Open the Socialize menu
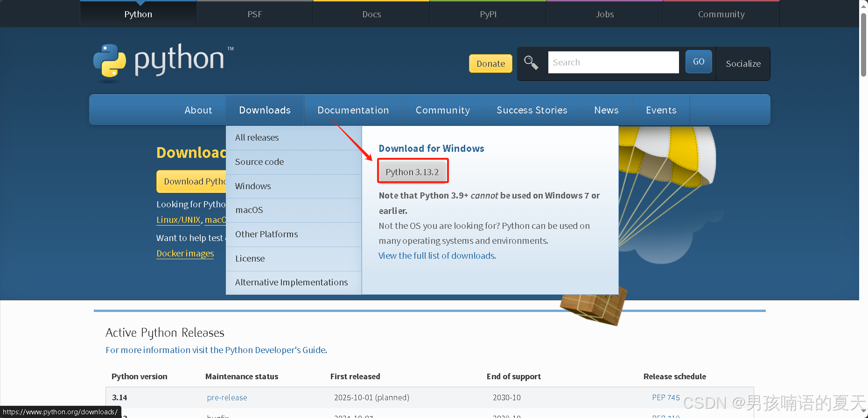This screenshot has width=868, height=418. pos(743,64)
